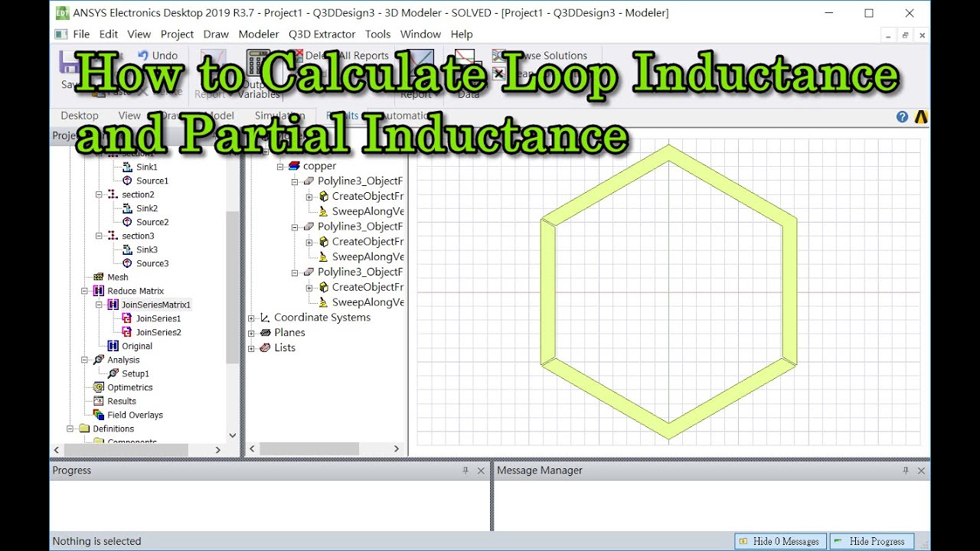This screenshot has height=551, width=980.
Task: Click the Undo button
Action: coord(158,55)
